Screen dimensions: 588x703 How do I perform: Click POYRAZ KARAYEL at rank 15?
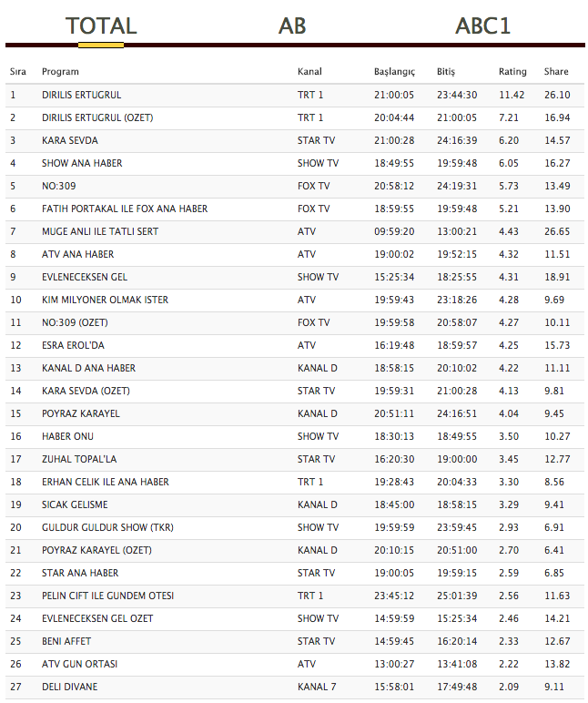[81, 413]
